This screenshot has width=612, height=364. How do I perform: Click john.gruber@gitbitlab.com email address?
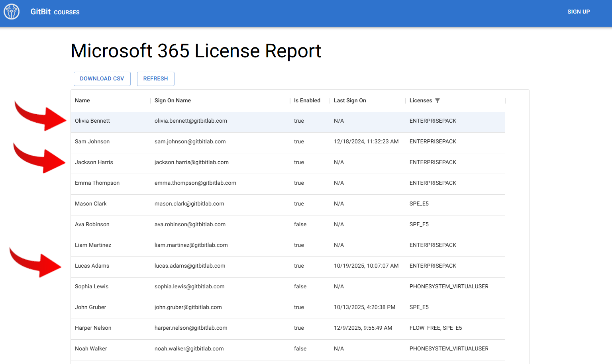point(188,307)
